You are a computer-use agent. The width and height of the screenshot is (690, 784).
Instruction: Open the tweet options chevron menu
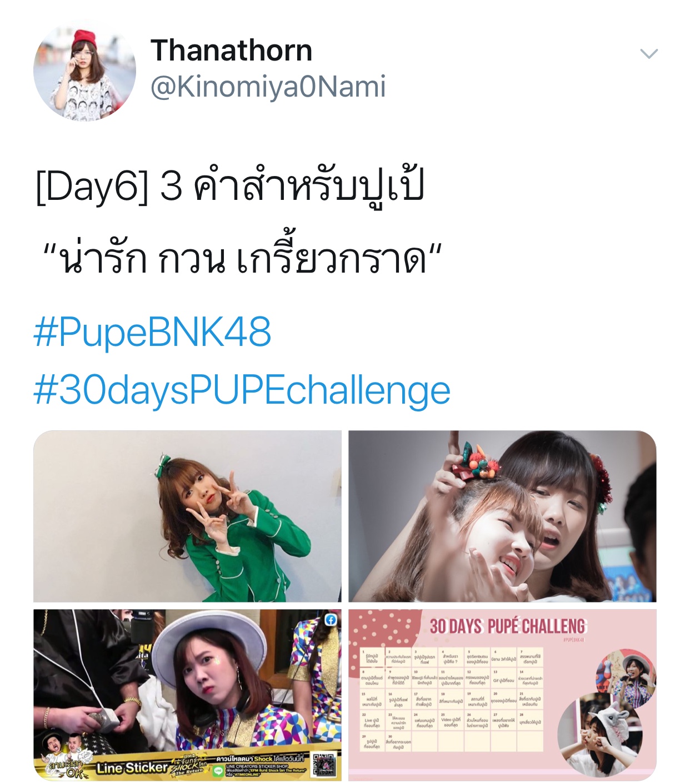click(x=648, y=54)
